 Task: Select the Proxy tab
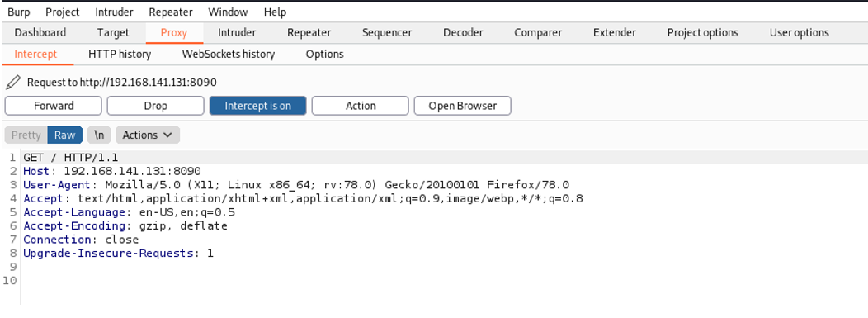coord(174,33)
